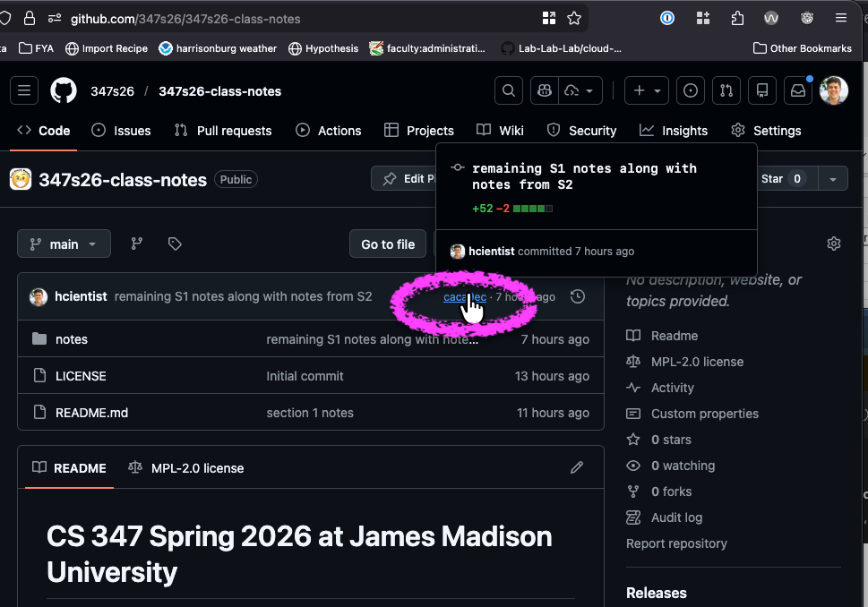Image resolution: width=868 pixels, height=607 pixels.
Task: Click the Go to file button
Action: click(x=388, y=244)
